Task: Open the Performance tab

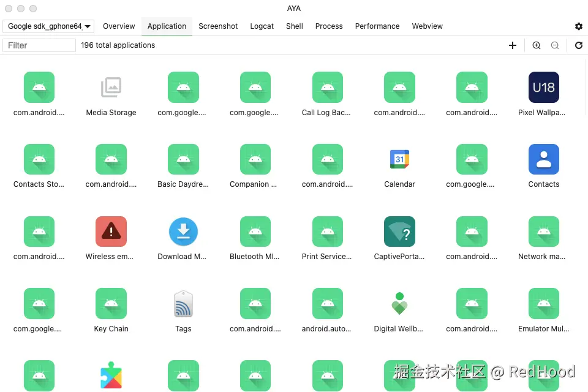Action: coord(377,26)
